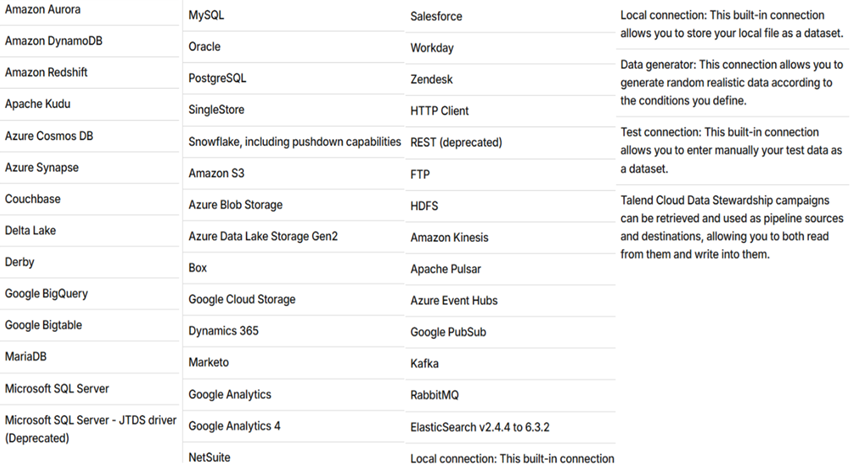The width and height of the screenshot is (855, 476).
Task: Select the Amazon Aurora entry
Action: tap(43, 10)
